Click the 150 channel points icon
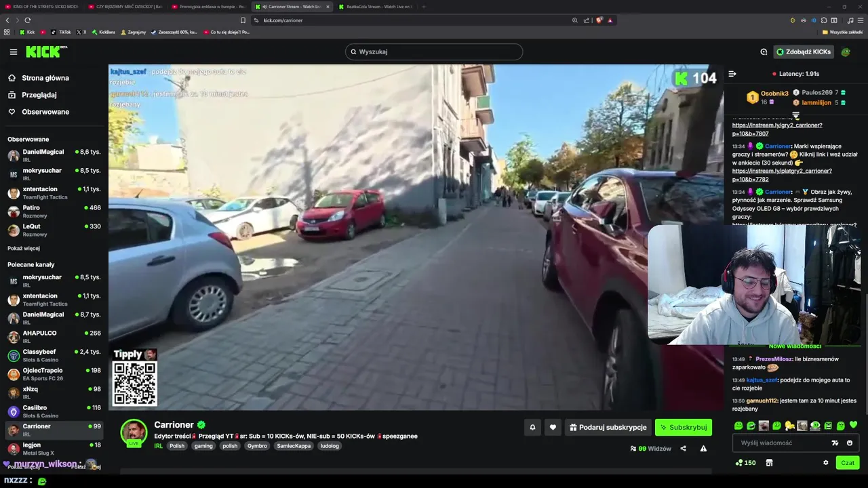The height and width of the screenshot is (488, 868). (x=745, y=463)
